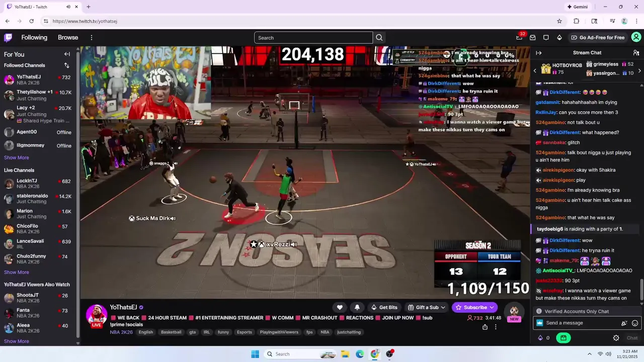This screenshot has width=644, height=362.
Task: Open Windows Start menu
Action: 255,354
